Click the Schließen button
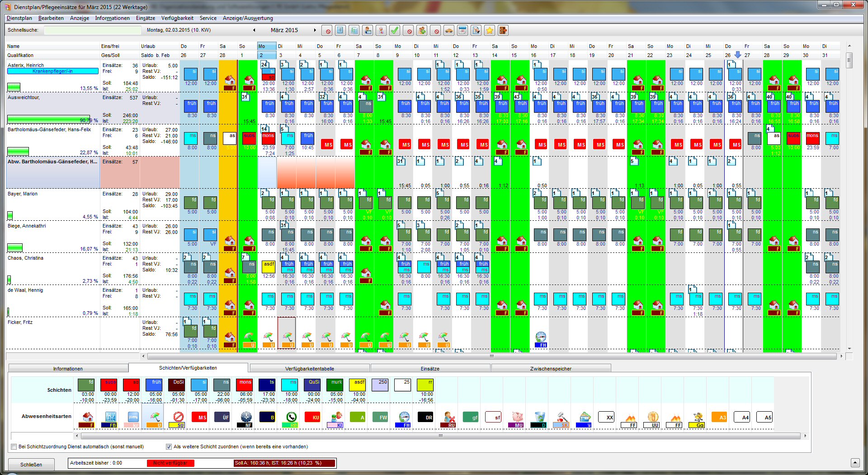Screen dimensions: 868x475 31,465
